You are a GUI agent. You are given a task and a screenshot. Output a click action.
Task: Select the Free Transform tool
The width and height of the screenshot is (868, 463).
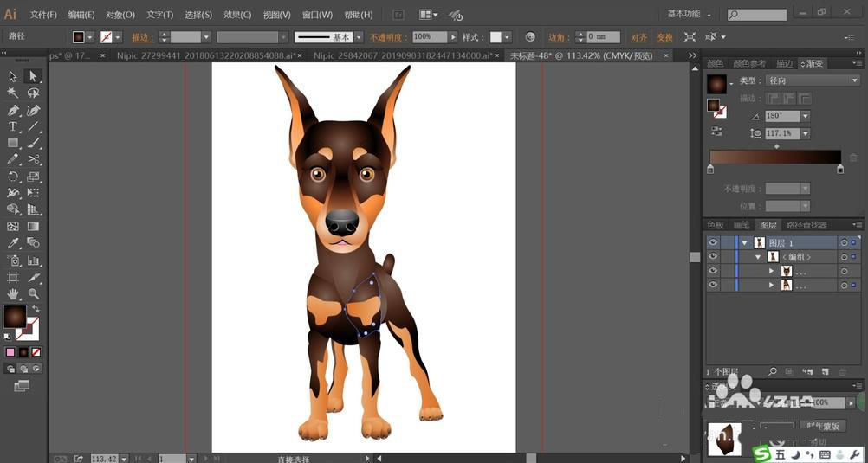33,193
